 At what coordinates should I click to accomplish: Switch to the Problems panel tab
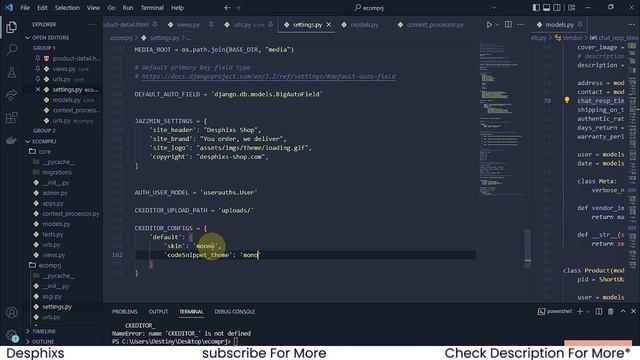pyautogui.click(x=125, y=312)
